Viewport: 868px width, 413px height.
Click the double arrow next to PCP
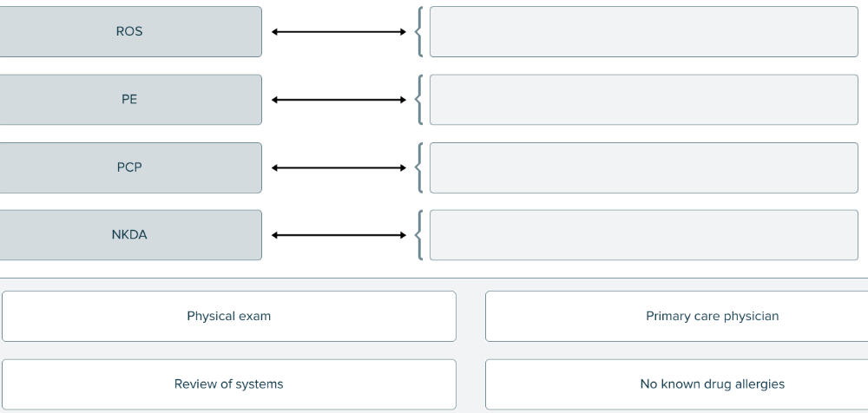coord(339,167)
